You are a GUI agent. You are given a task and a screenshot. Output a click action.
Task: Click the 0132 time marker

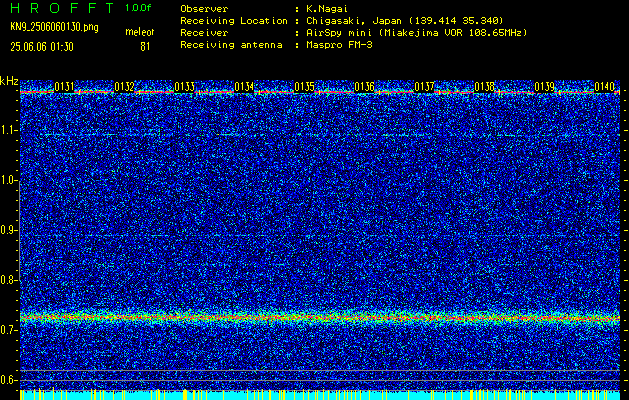pyautogui.click(x=124, y=87)
